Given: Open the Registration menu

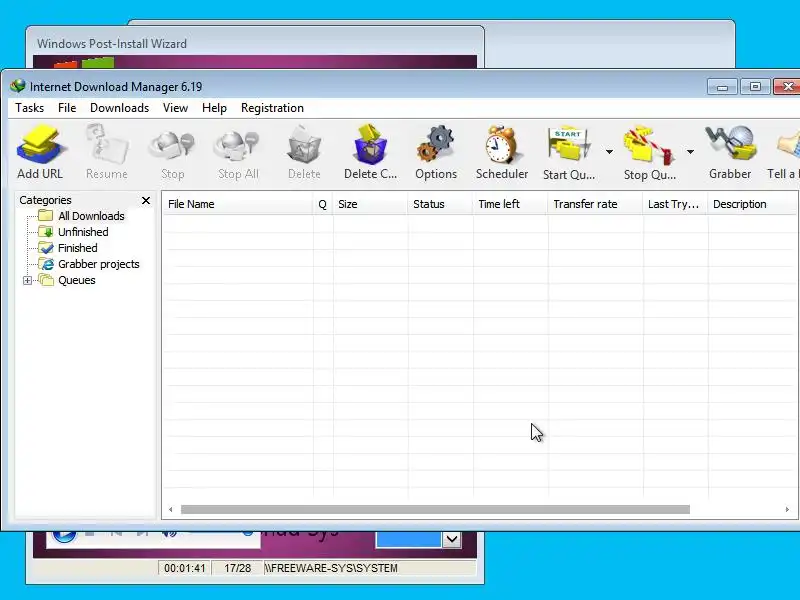Looking at the screenshot, I should [272, 108].
